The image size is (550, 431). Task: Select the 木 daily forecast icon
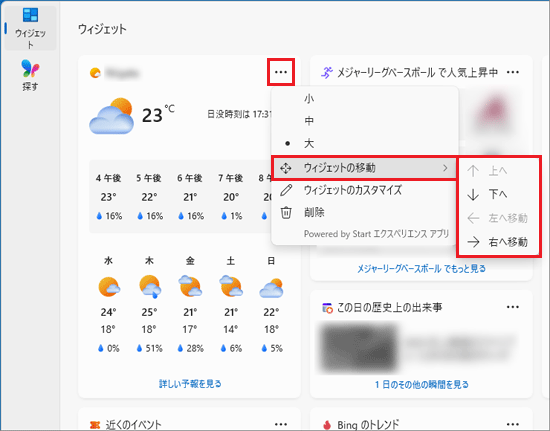coord(150,287)
